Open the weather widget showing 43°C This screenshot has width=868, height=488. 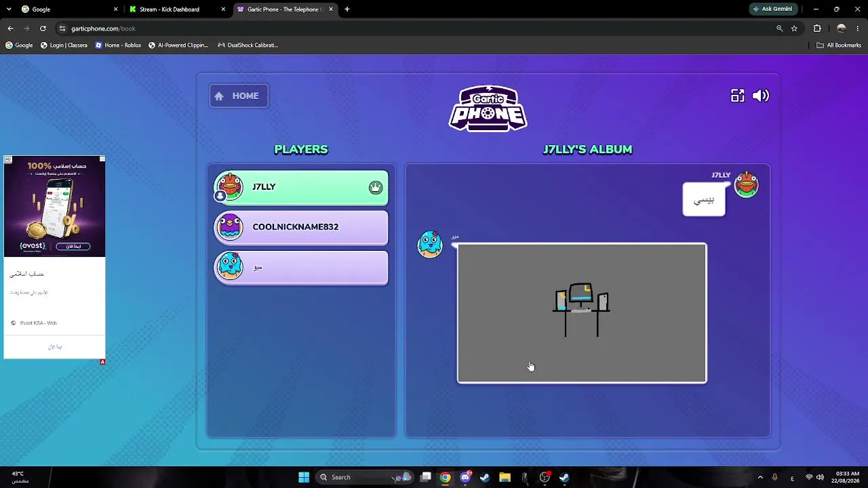19,477
